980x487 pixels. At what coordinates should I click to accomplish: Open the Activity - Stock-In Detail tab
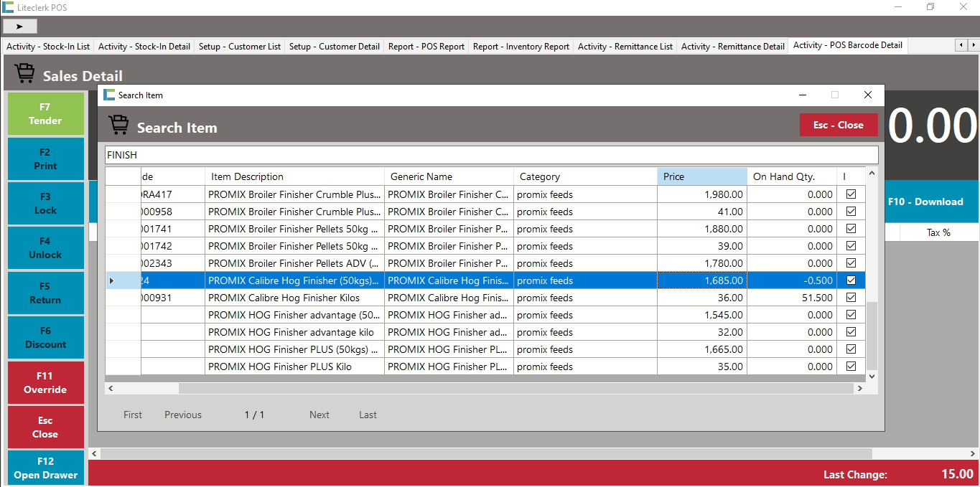(x=144, y=47)
